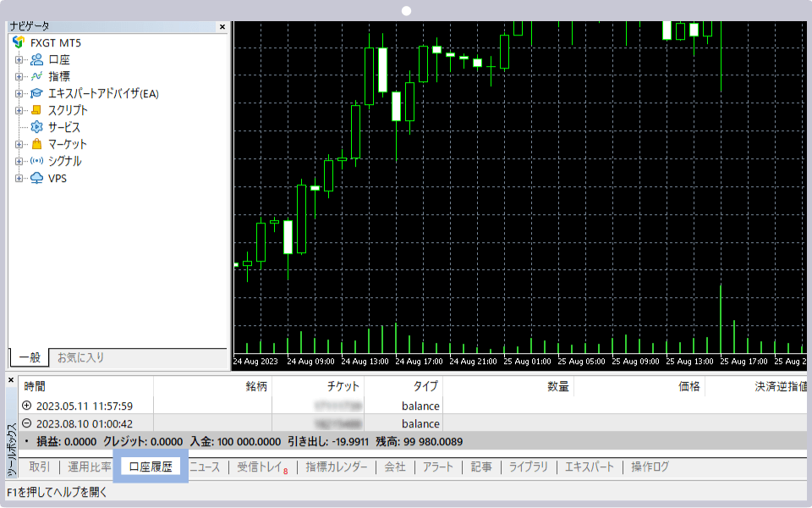Open the 記事 tab
Image resolution: width=812 pixels, height=508 pixels.
coord(481,467)
